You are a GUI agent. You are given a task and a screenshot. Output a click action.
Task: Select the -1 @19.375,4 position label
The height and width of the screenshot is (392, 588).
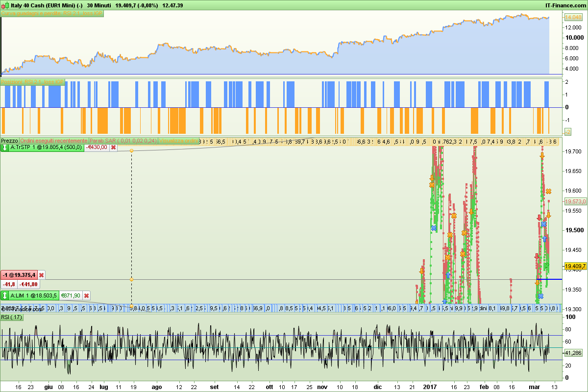click(19, 275)
